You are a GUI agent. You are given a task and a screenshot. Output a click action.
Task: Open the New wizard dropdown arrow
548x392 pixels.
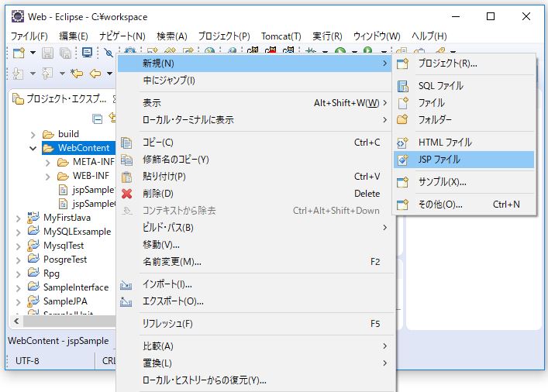point(33,53)
